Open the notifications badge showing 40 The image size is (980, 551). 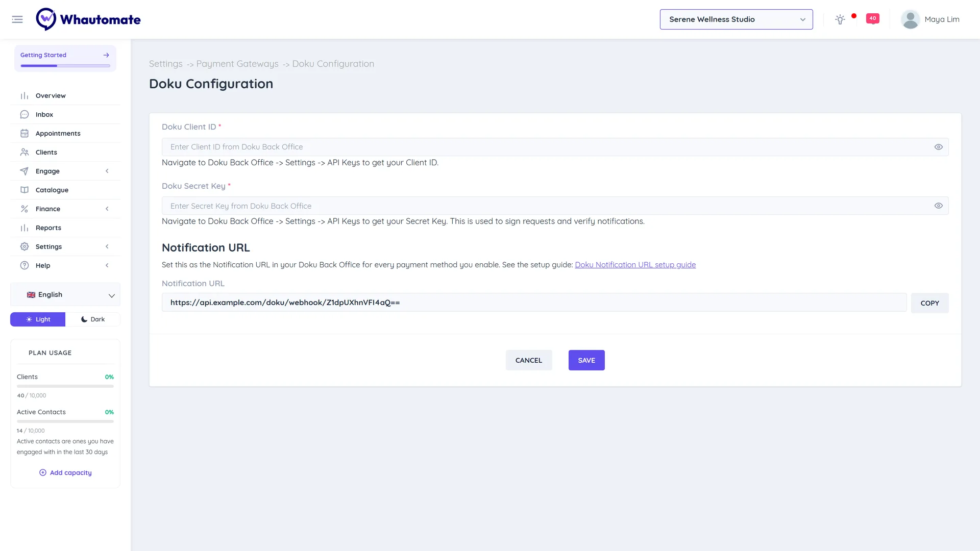pos(873,18)
